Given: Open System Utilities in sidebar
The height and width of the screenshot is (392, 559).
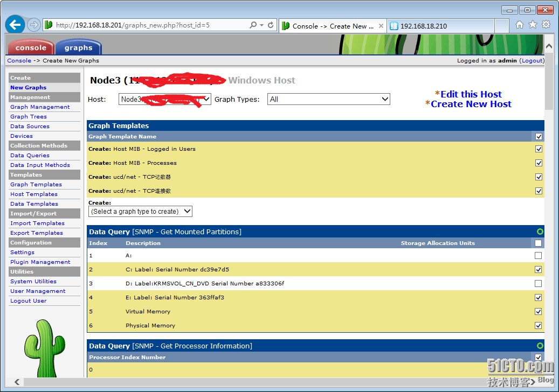Looking at the screenshot, I should 33,281.
